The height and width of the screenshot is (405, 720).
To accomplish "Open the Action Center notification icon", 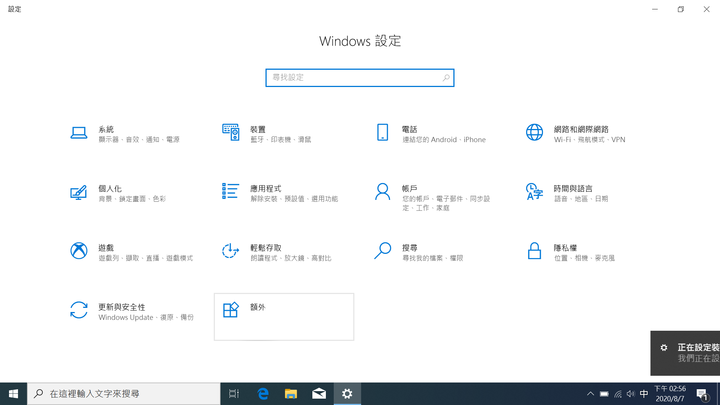I will [x=702, y=394].
